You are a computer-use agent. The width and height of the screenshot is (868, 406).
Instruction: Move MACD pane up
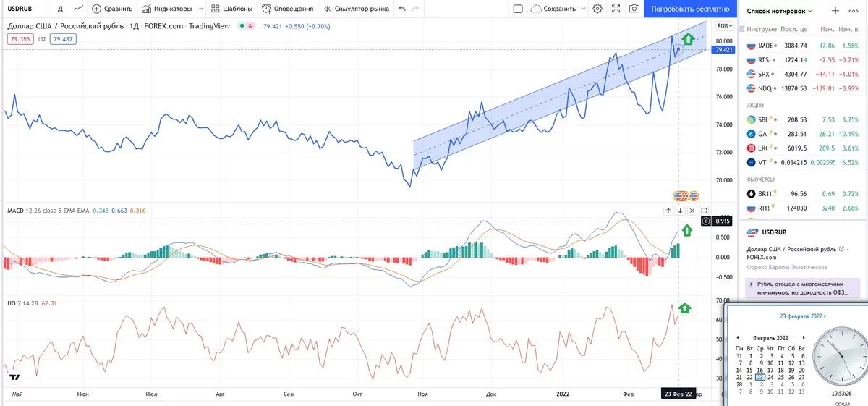tap(668, 211)
